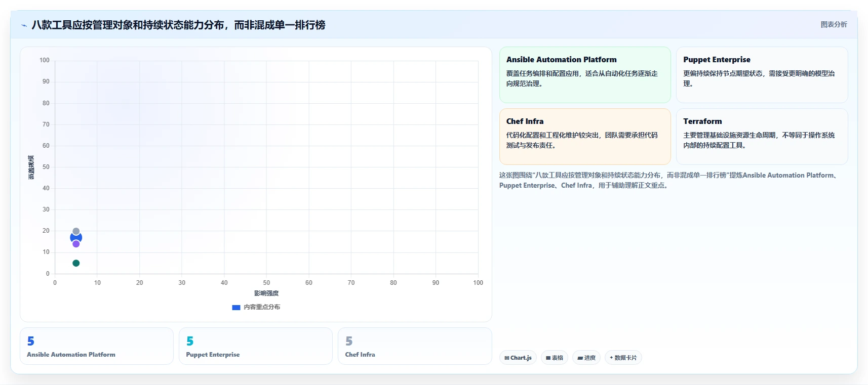The image size is (868, 385).
Task: Open the Chef Infra description card
Action: 585,137
